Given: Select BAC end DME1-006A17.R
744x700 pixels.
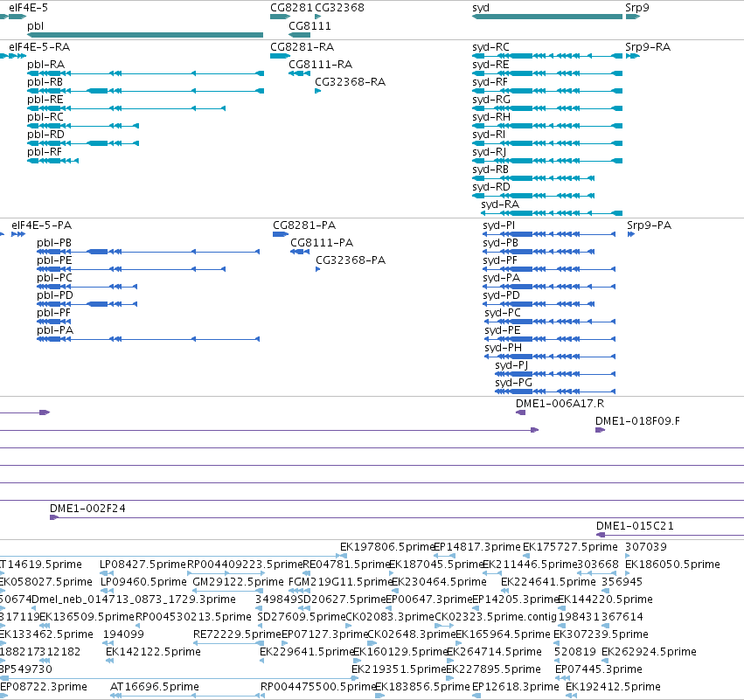Looking at the screenshot, I should pos(560,404).
